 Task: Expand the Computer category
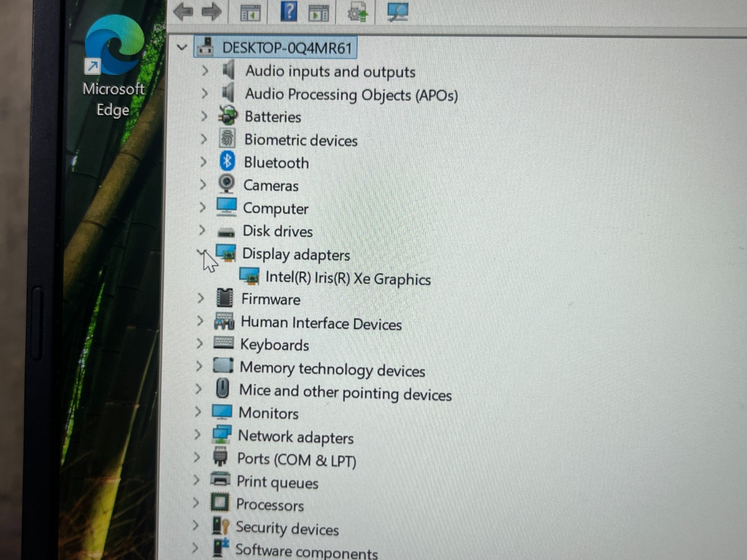coord(202,207)
